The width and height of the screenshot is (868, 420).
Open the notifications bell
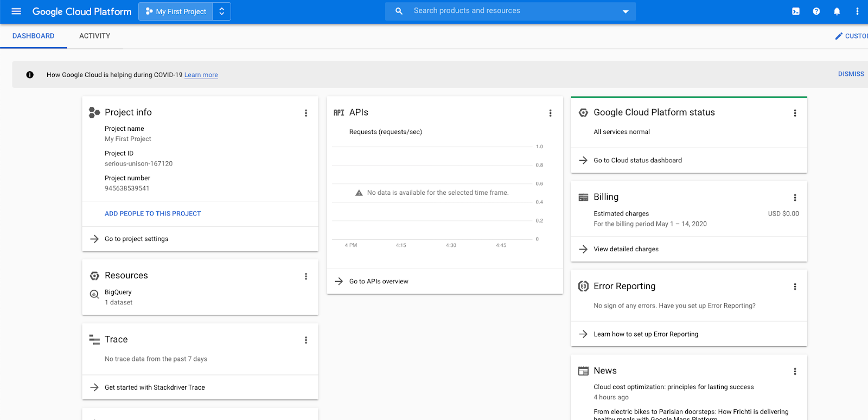click(837, 11)
